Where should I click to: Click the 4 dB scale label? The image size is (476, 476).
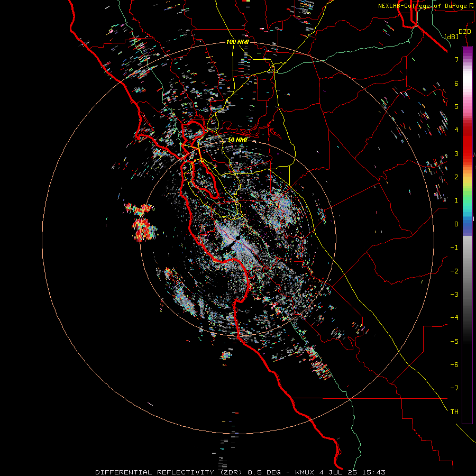pyautogui.click(x=456, y=130)
